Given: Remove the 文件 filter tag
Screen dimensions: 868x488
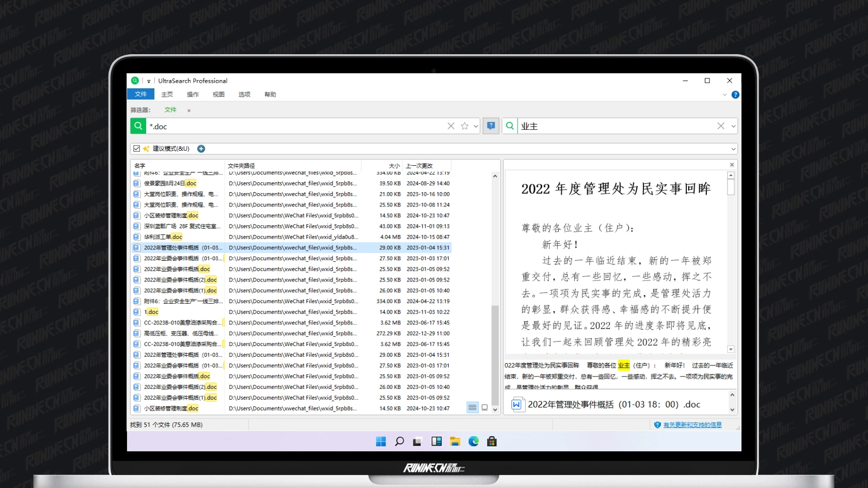Looking at the screenshot, I should pyautogui.click(x=189, y=111).
